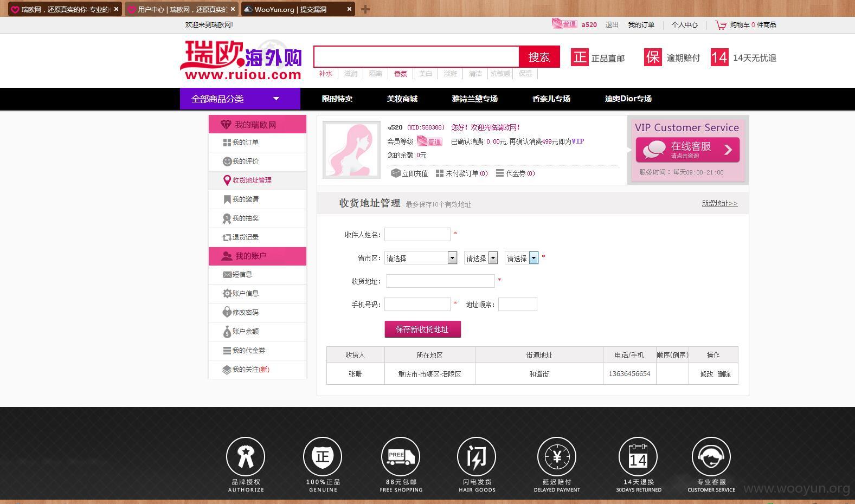This screenshot has height=504, width=855.
Task: Click the money bag icon for 账户余额
Action: point(227,332)
